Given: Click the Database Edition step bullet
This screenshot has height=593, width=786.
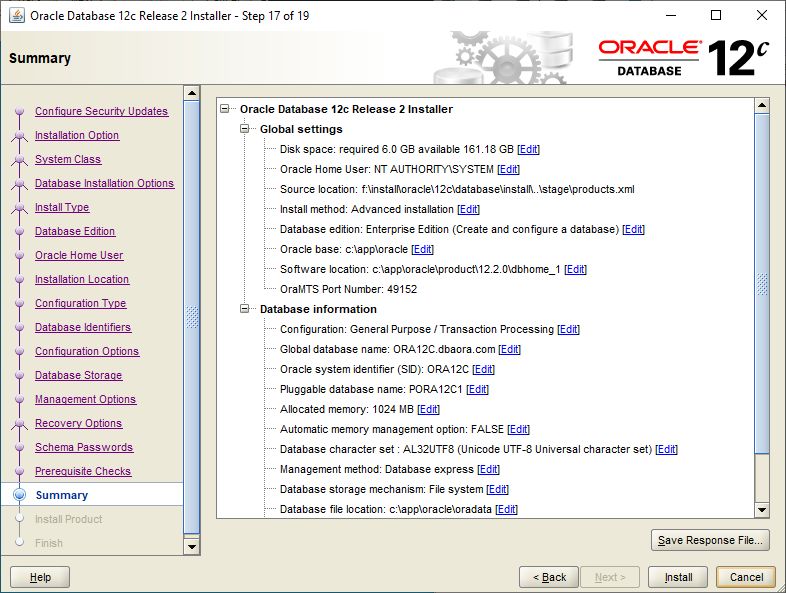Looking at the screenshot, I should click(x=20, y=232).
